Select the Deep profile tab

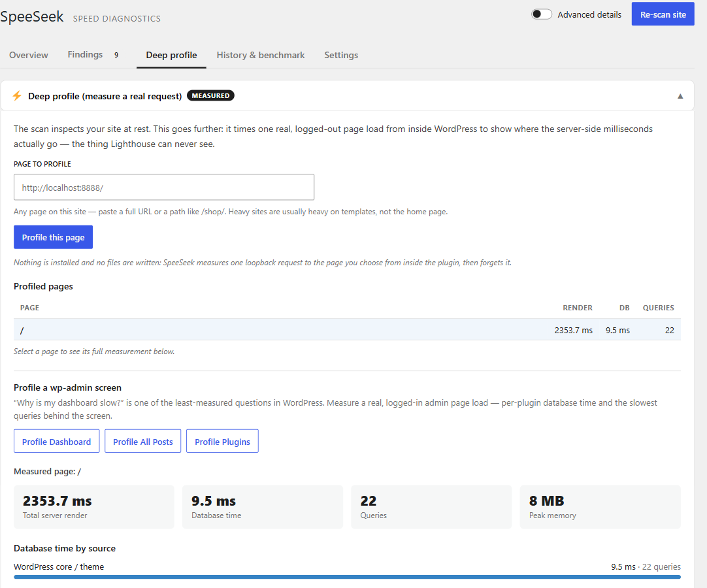tap(171, 55)
